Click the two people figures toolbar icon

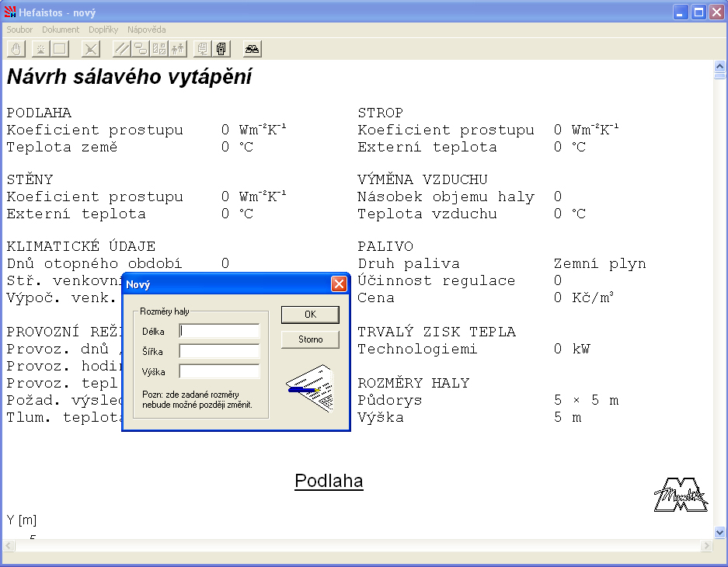[x=178, y=49]
